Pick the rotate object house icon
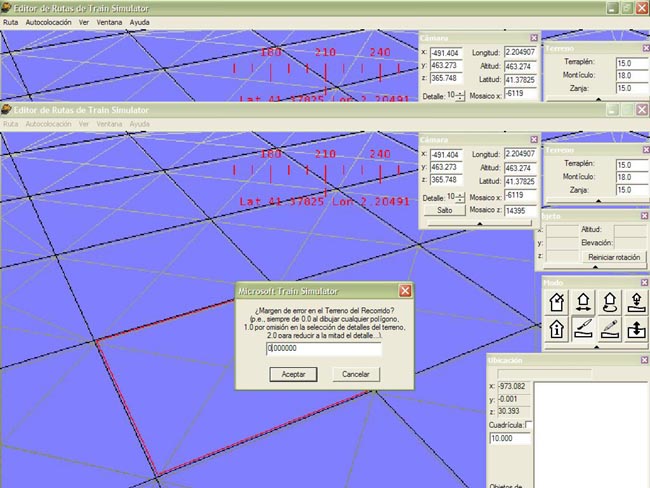Image resolution: width=650 pixels, height=488 pixels. point(608,302)
